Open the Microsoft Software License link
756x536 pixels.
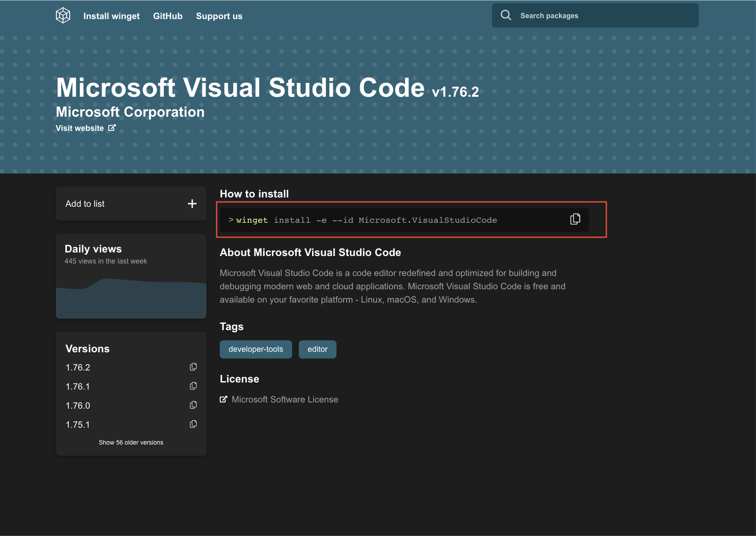[x=285, y=399]
